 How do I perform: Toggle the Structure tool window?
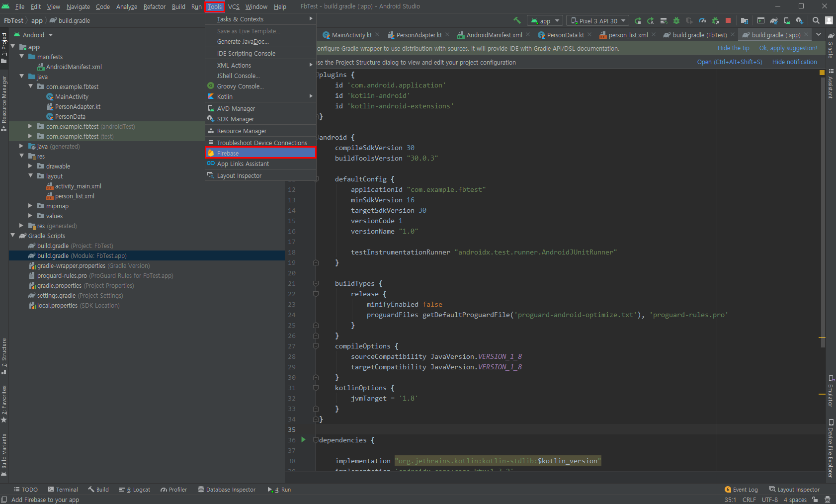pyautogui.click(x=4, y=356)
